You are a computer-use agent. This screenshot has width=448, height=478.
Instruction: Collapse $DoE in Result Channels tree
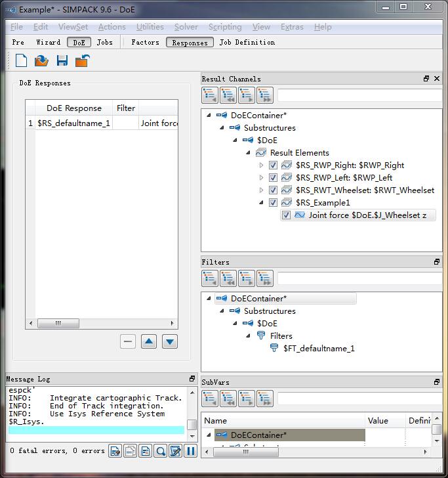(x=235, y=141)
